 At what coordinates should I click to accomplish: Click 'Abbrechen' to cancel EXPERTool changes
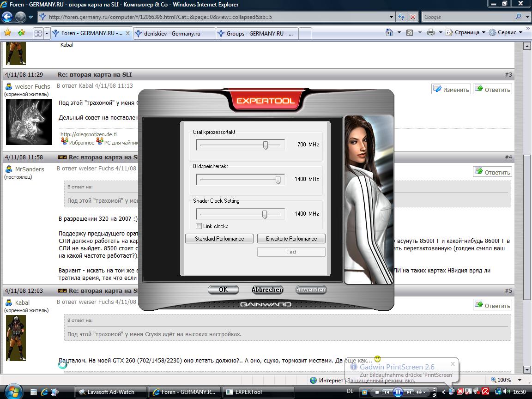pos(267,290)
